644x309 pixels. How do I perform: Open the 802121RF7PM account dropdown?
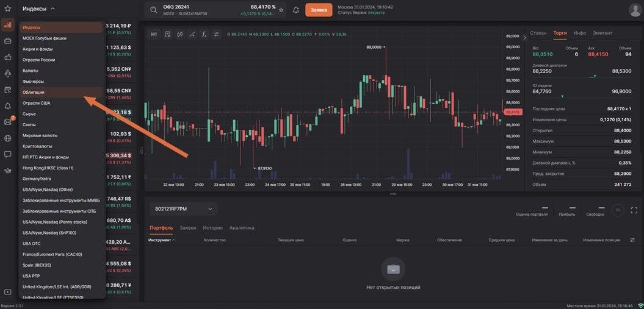183,209
